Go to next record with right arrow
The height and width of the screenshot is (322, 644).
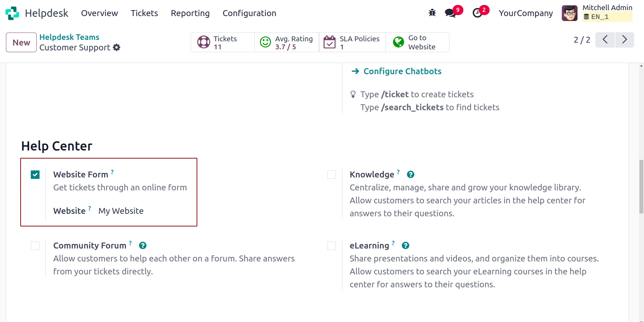tap(624, 40)
